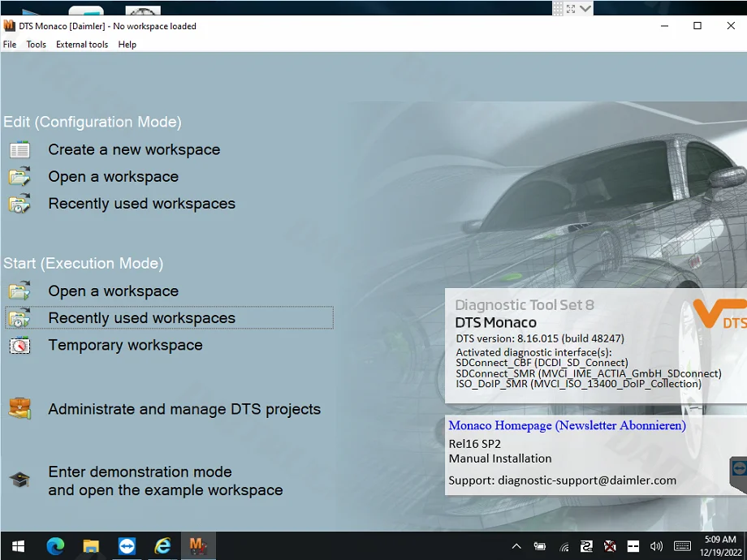Click the Manual Installation text

499,459
